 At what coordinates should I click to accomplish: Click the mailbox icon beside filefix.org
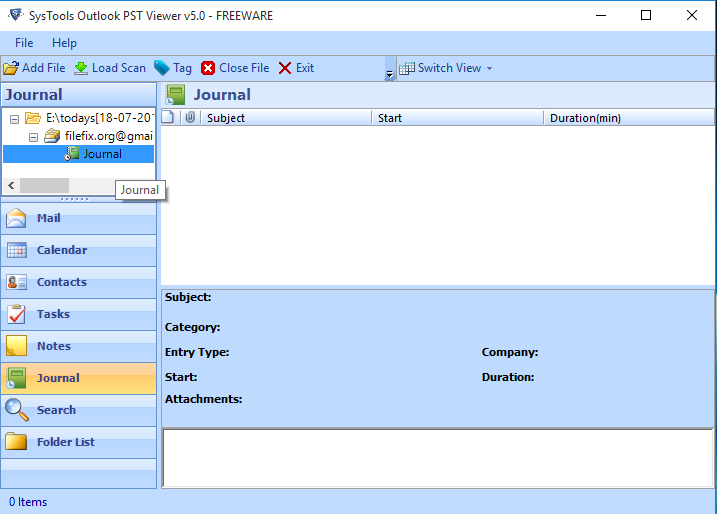[x=52, y=136]
